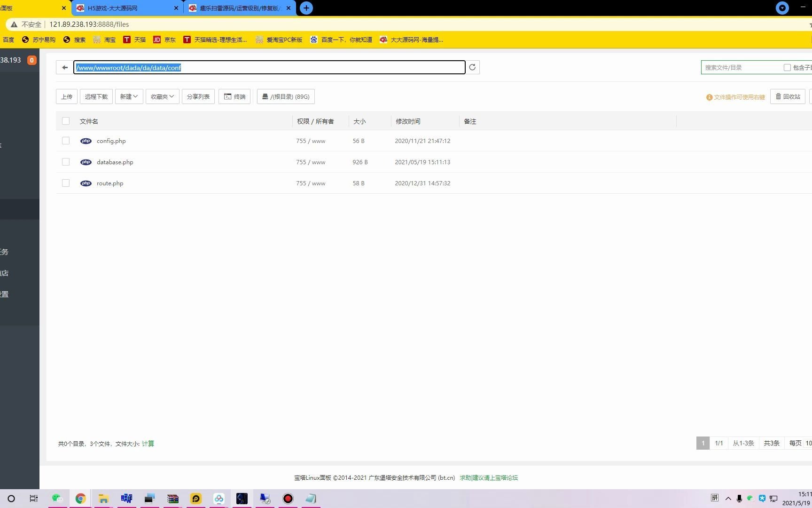Sort by 大小 column header
The image size is (812, 508).
(x=359, y=121)
